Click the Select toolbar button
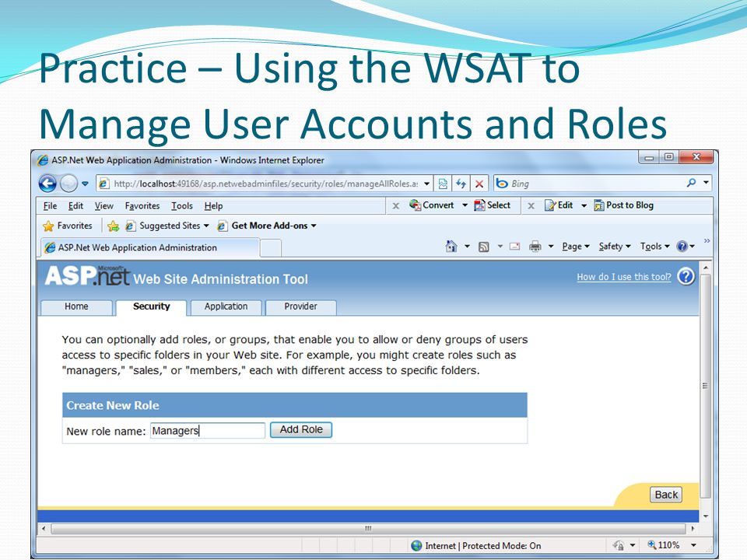The width and height of the screenshot is (747, 560). (x=492, y=205)
